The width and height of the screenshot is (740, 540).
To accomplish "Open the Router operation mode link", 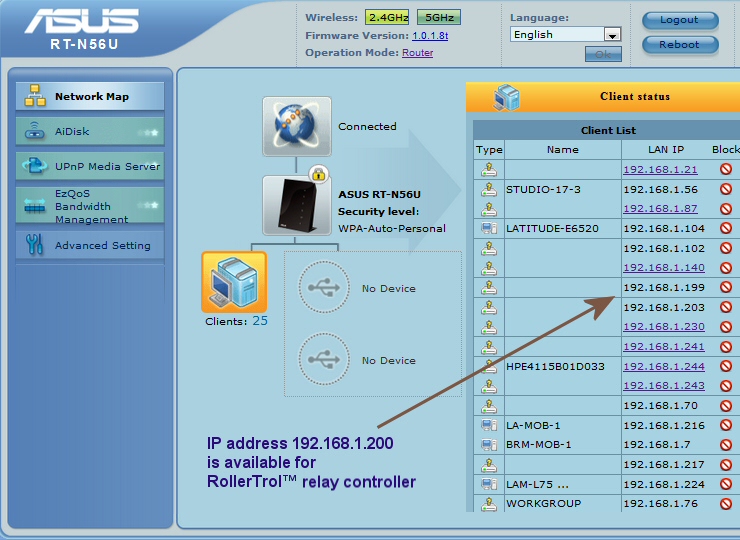I will pos(417,52).
